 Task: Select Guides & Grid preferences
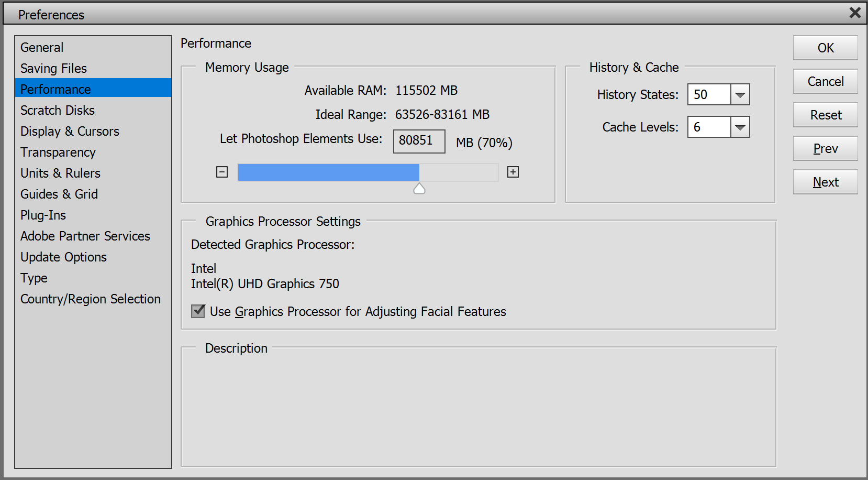click(x=59, y=194)
